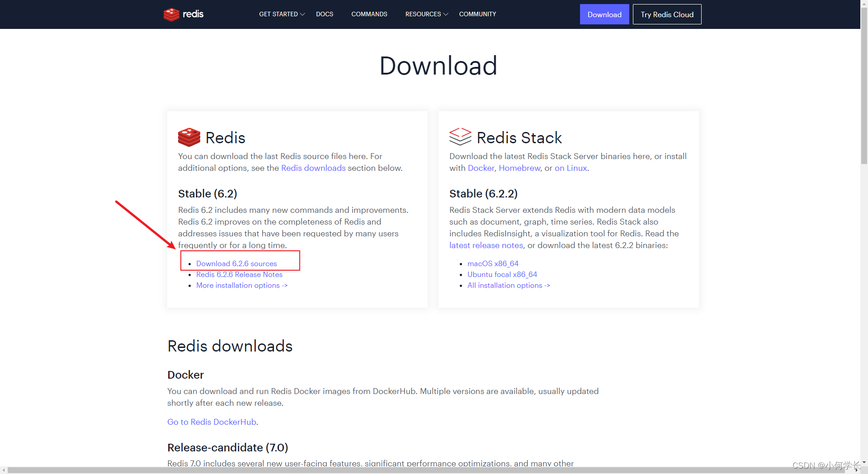This screenshot has width=868, height=474.
Task: Open More installation options link
Action: 242,285
